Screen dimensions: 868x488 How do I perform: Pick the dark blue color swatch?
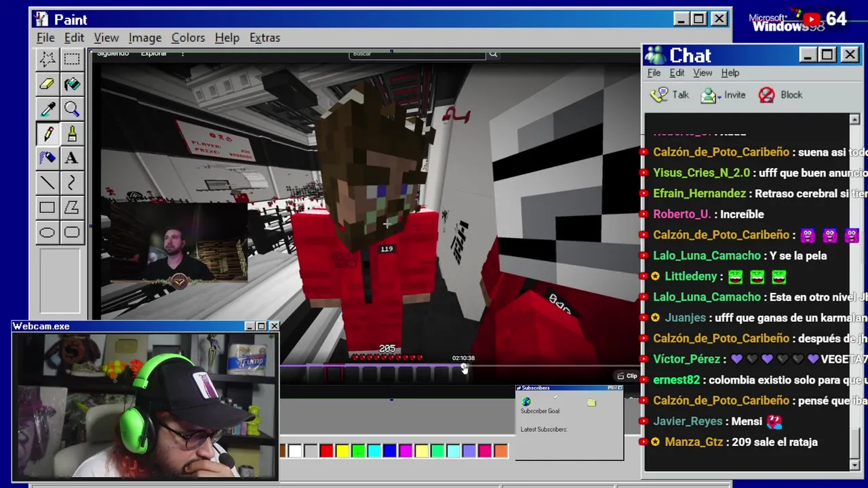[390, 451]
